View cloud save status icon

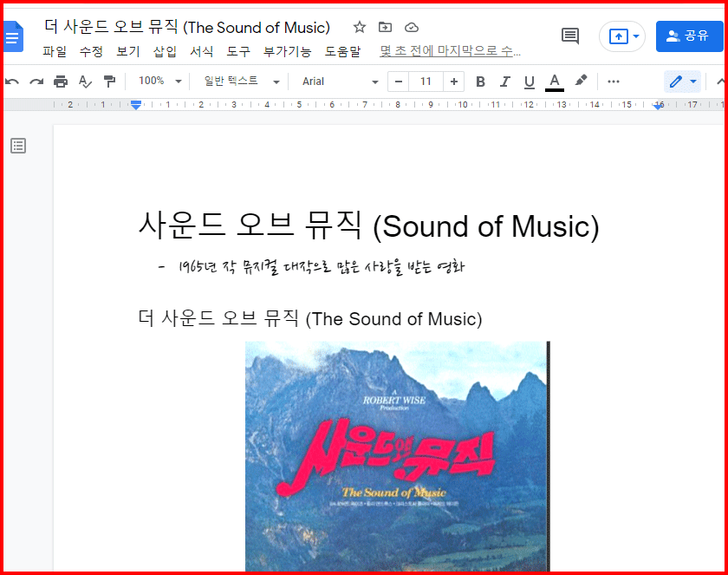(412, 28)
